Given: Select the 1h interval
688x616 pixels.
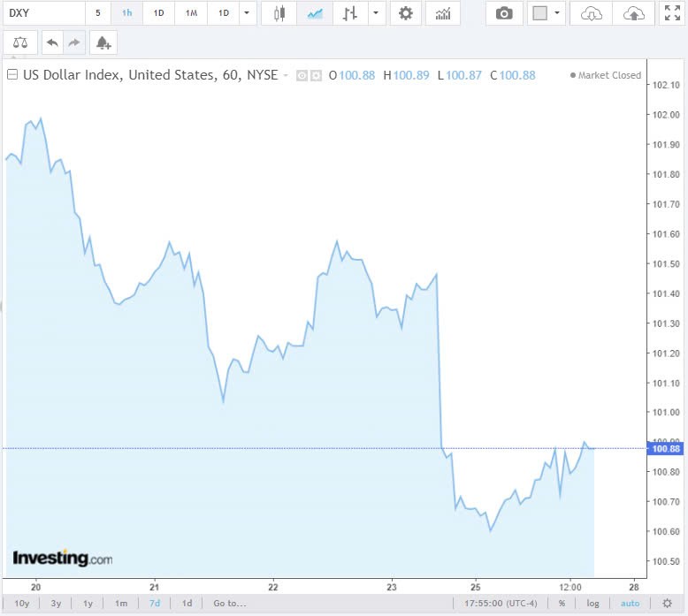Looking at the screenshot, I should coord(126,13).
